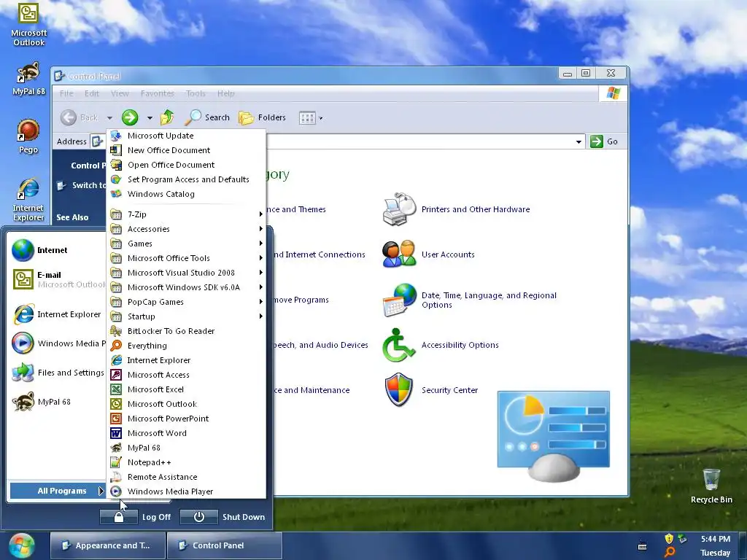Open the Back history dropdown arrow

coord(109,118)
